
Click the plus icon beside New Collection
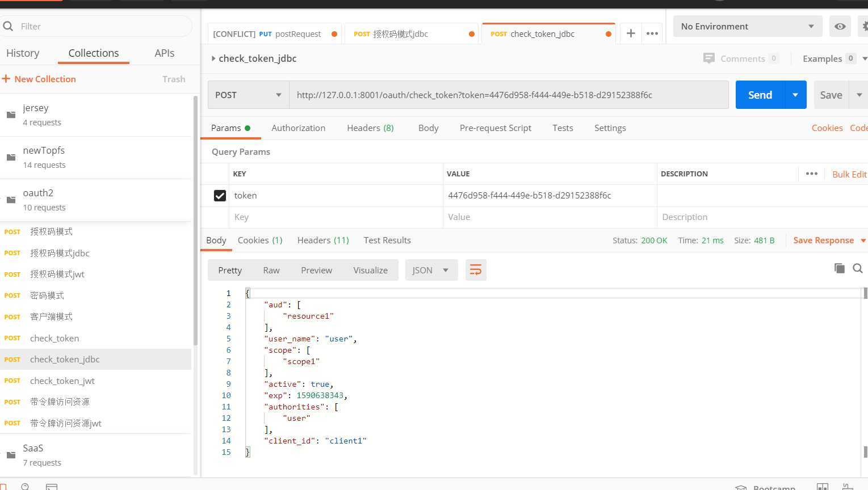point(6,79)
